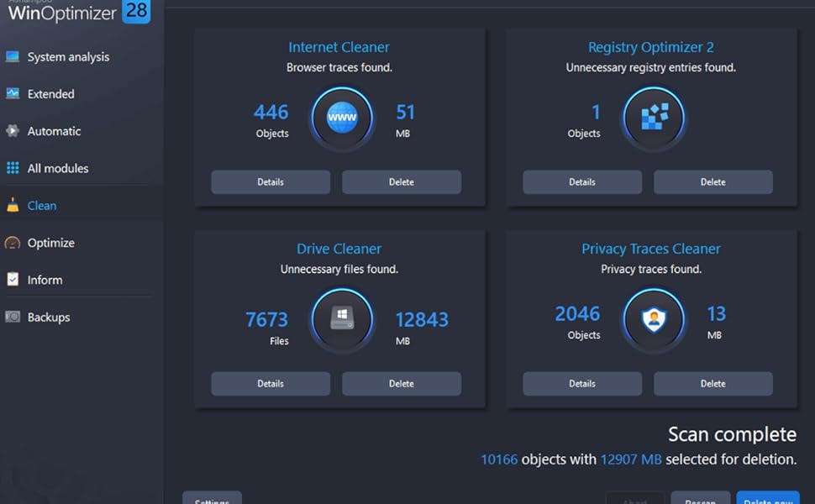
Task: Click the Extended sidebar icon
Action: (12, 93)
